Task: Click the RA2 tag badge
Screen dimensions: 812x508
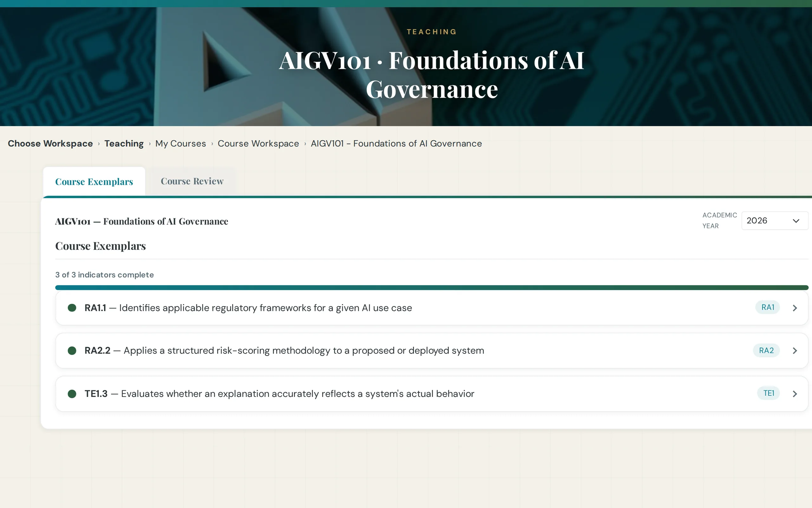Action: coord(766,351)
